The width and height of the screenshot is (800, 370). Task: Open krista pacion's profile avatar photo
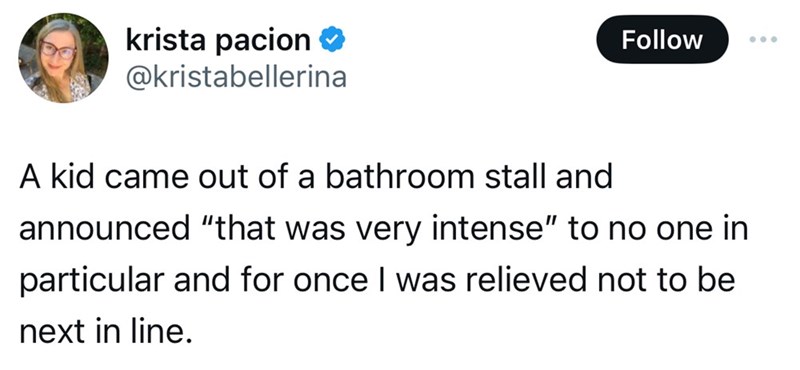point(63,58)
